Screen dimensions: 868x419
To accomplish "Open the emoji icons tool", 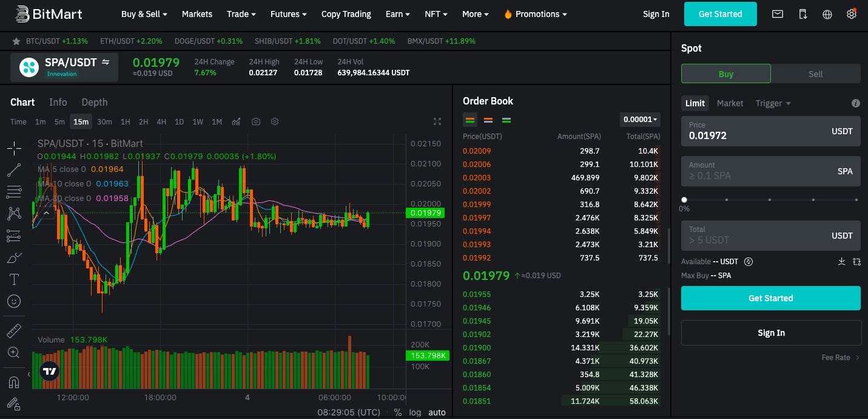I will coord(14,301).
